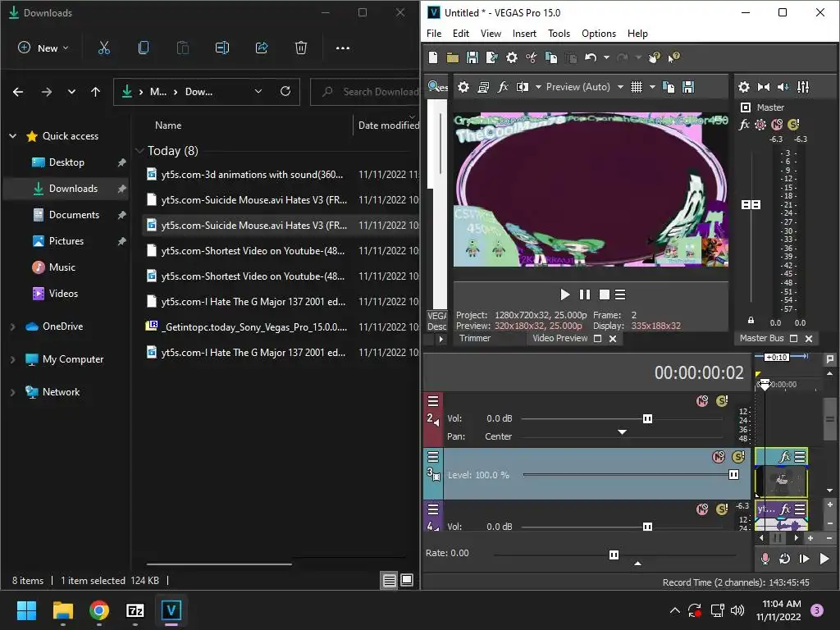
Task: Click the Undo arrow in VEGAS toolbar
Action: pos(591,57)
